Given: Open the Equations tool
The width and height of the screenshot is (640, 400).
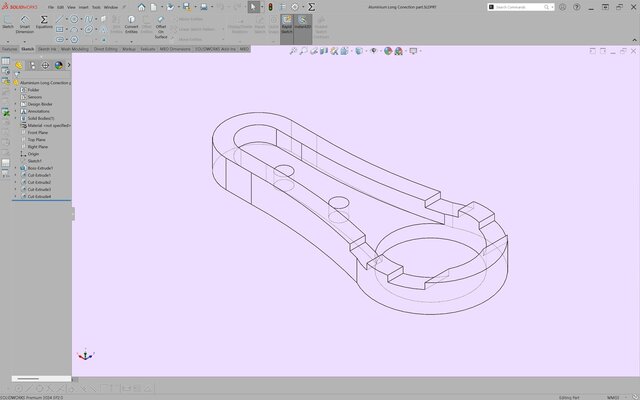Looking at the screenshot, I should pos(44,22).
